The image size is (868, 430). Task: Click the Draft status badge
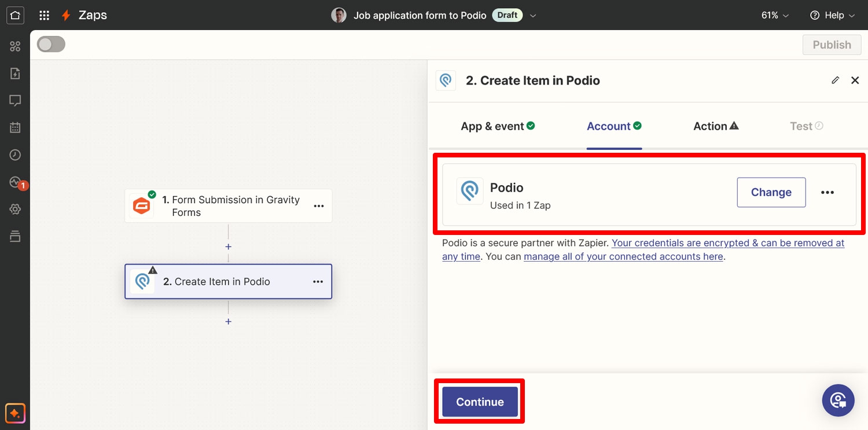click(x=507, y=15)
